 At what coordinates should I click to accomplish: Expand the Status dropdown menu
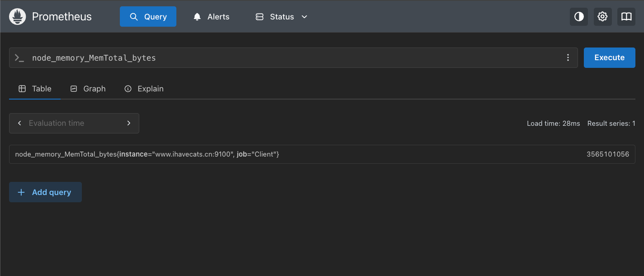coord(281,17)
